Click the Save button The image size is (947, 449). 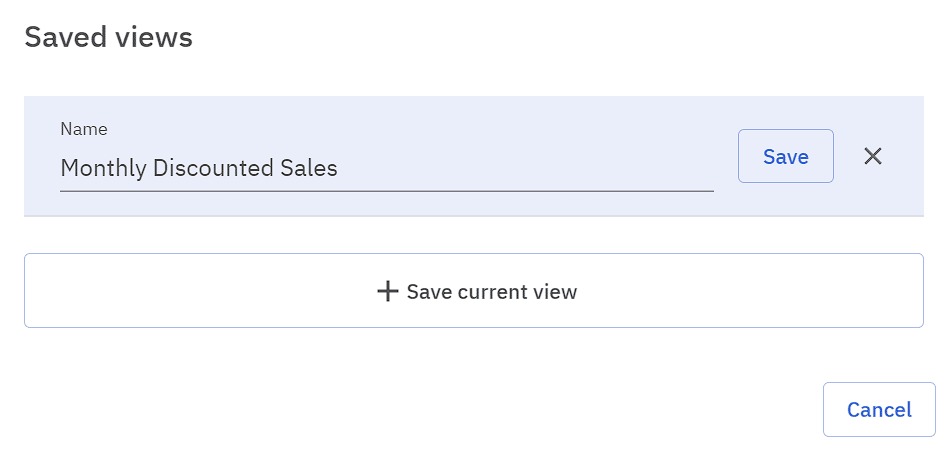pos(785,156)
